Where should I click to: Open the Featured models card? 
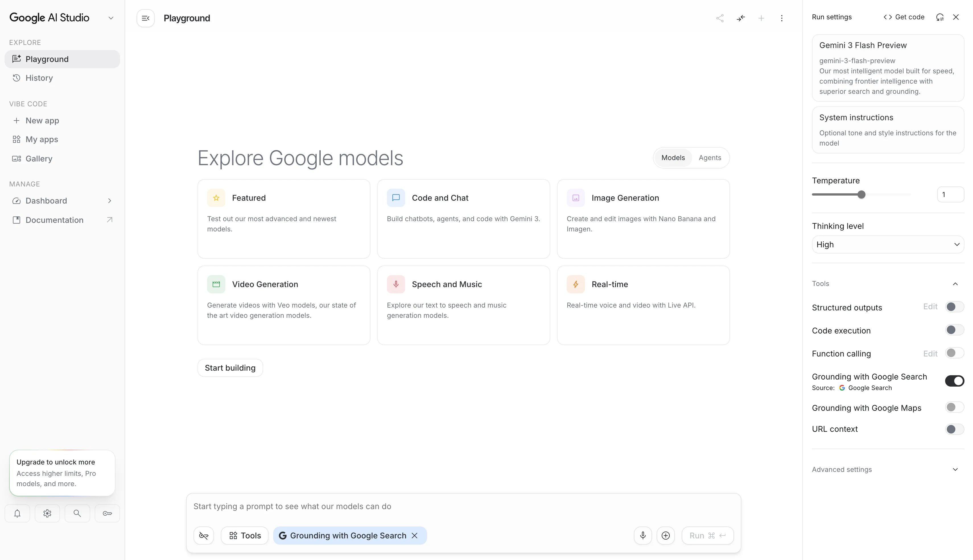click(284, 219)
